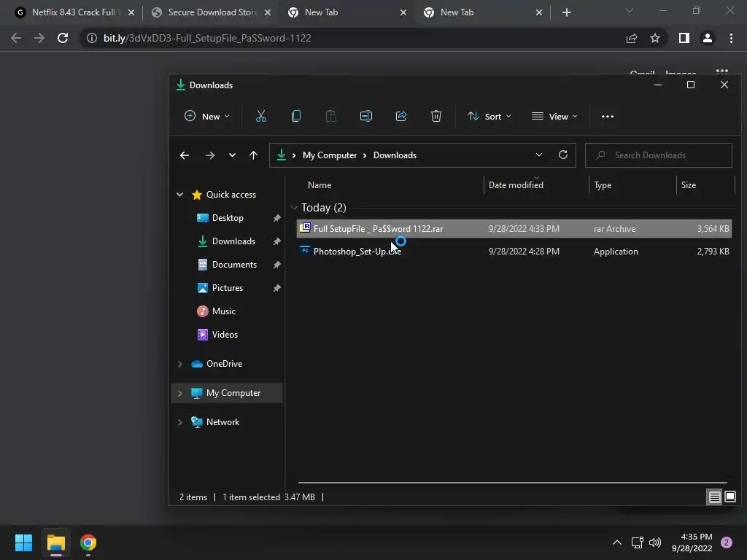Open network icon in system tray
Viewport: 747px width, 560px height.
pos(637,542)
